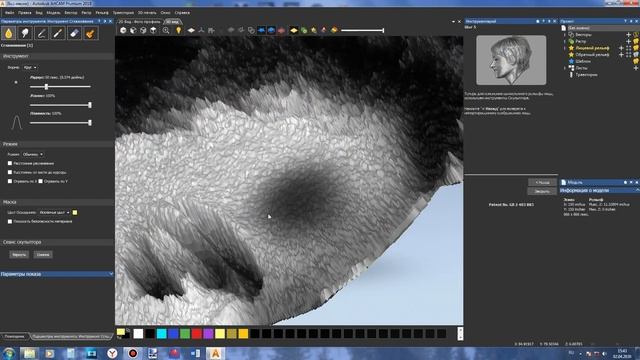Click the brush smoothness slider handle
Viewport: 640px width, 360px height.
[x=90, y=122]
